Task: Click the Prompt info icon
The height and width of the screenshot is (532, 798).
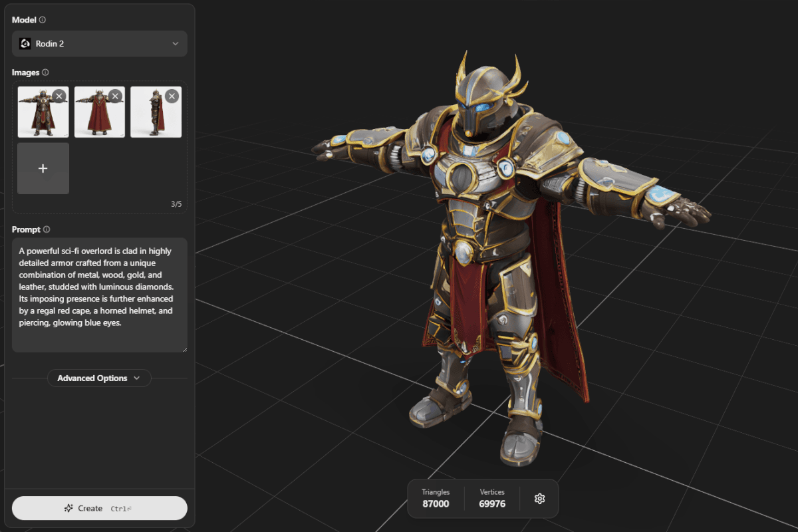Action: pos(45,229)
